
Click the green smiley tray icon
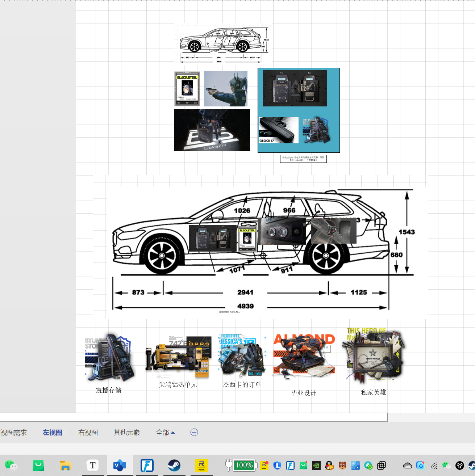click(x=304, y=466)
